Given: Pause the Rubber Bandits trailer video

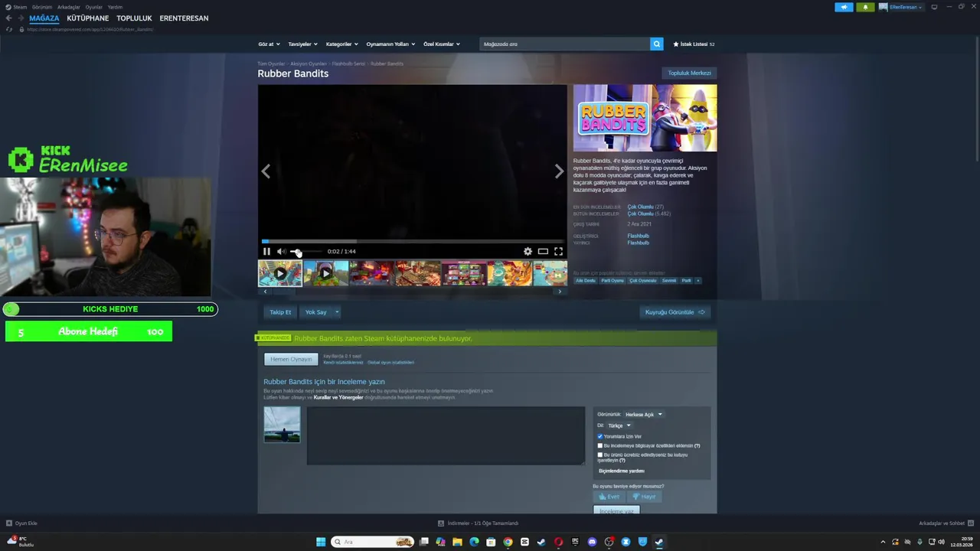Looking at the screenshot, I should click(x=266, y=251).
